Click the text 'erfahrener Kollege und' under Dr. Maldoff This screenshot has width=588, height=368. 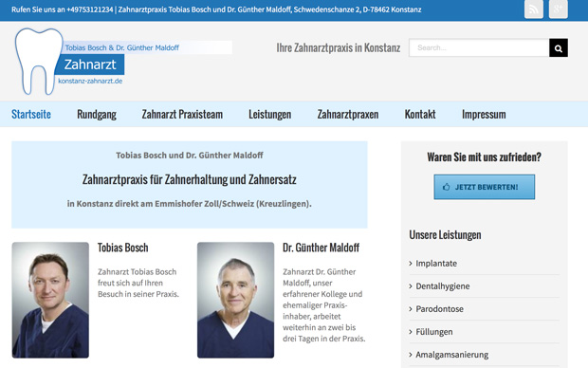click(322, 294)
